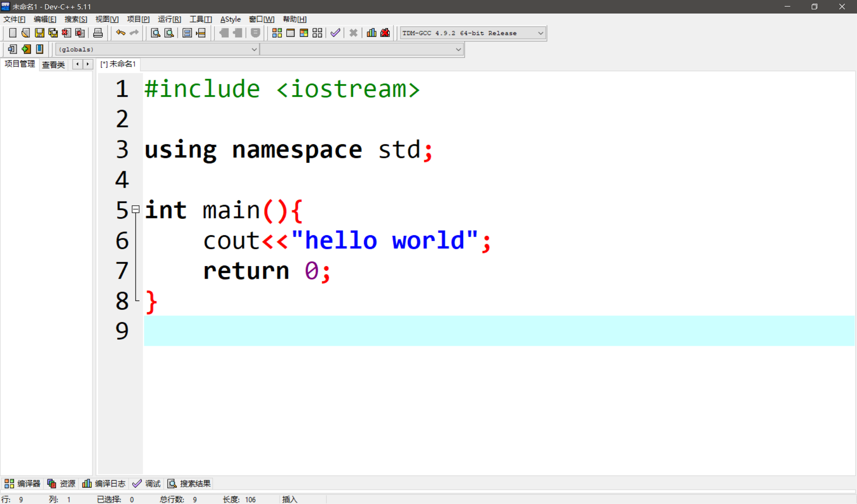
Task: Expand the (globals) scope dropdown
Action: [157, 49]
